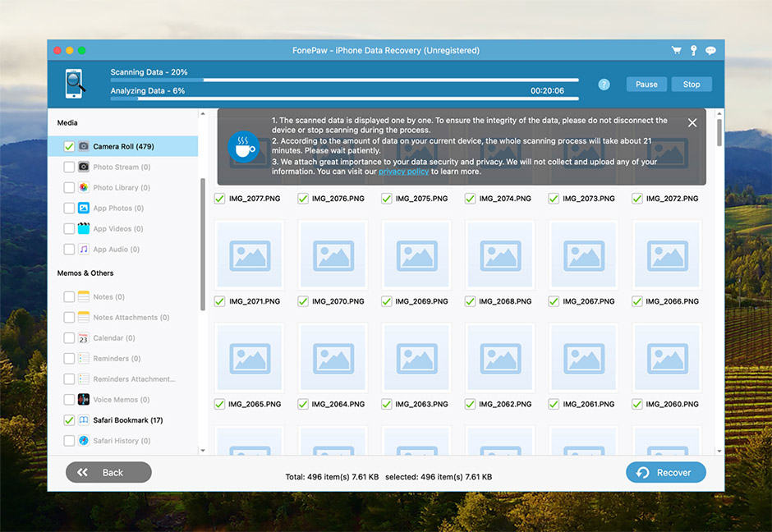Pause the scanning process
This screenshot has width=772, height=532.
[646, 85]
